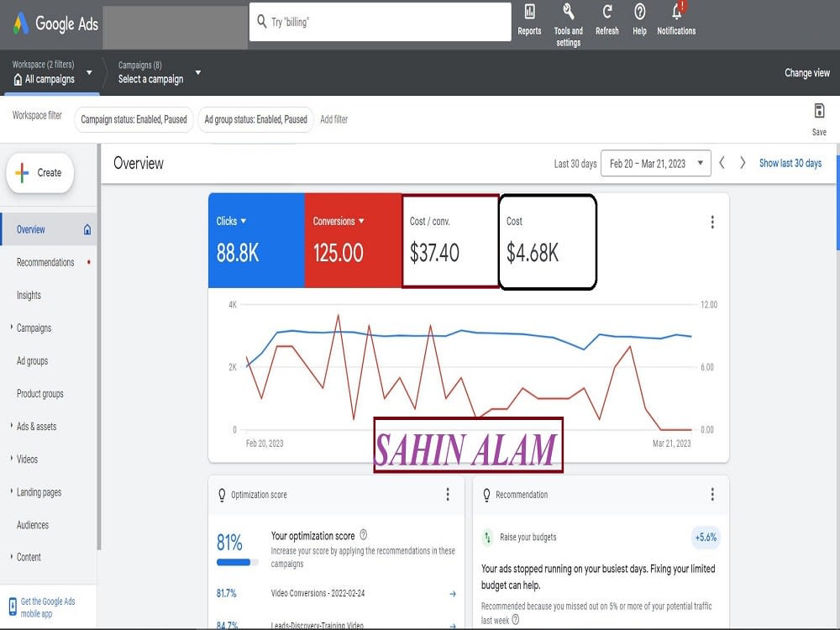Open the Help icon
The image size is (840, 630).
click(x=639, y=12)
